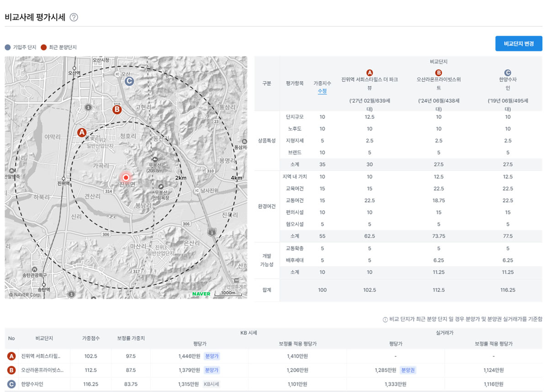
Task: Click the 지형지세 row label
Action: point(295,141)
